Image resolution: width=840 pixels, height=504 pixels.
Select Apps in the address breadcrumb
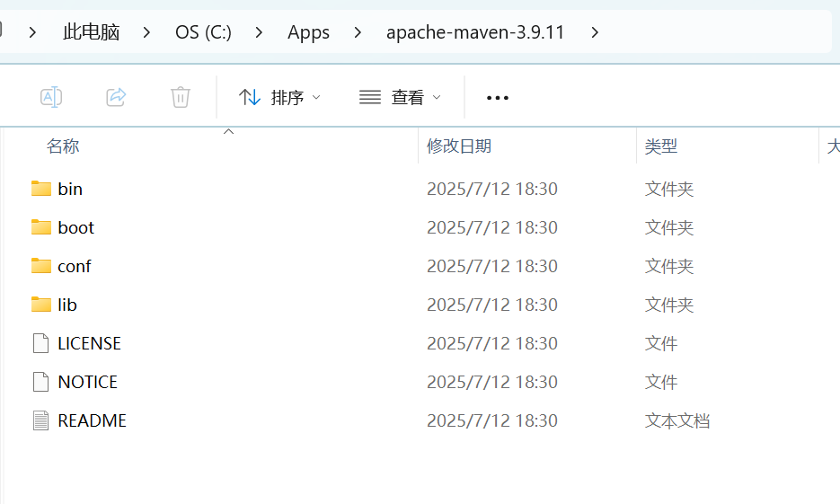[308, 32]
